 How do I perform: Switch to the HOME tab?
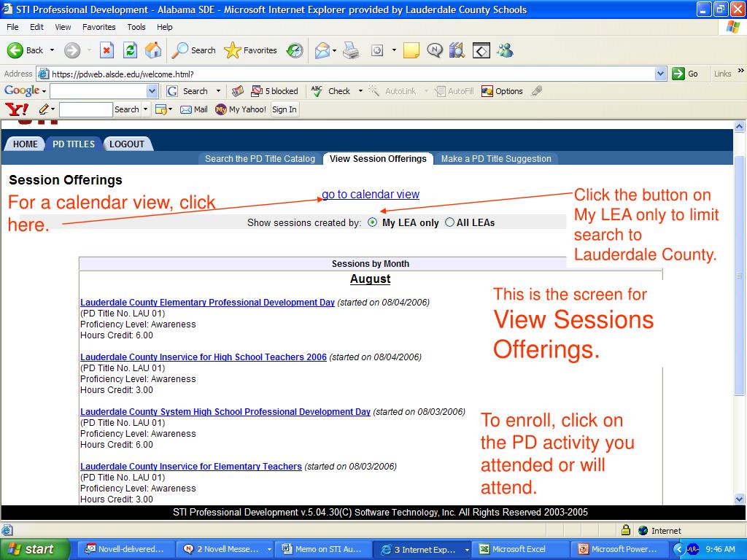pos(26,144)
